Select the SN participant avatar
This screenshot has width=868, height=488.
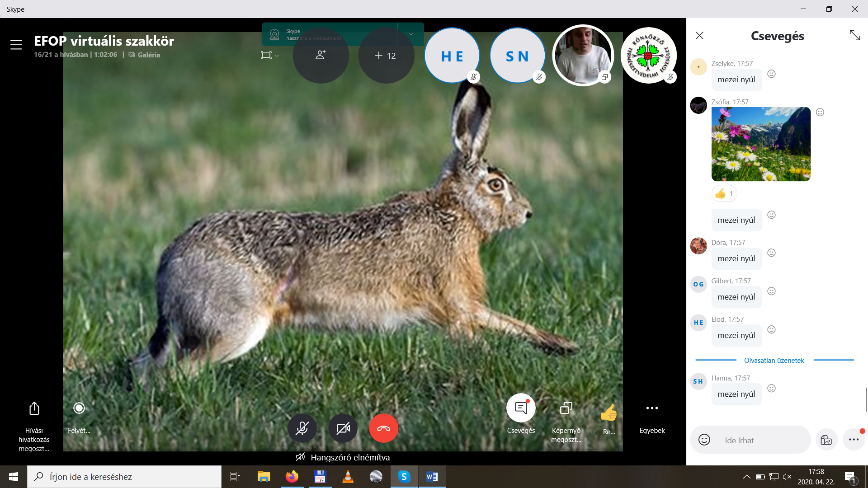tap(517, 56)
